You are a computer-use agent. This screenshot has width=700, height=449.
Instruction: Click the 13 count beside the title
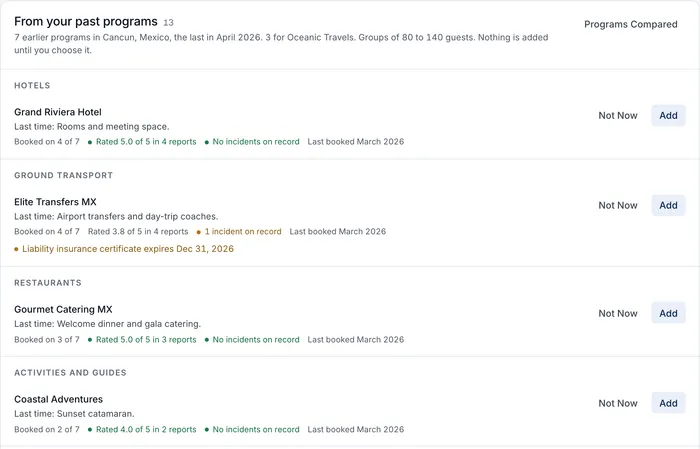(x=168, y=22)
